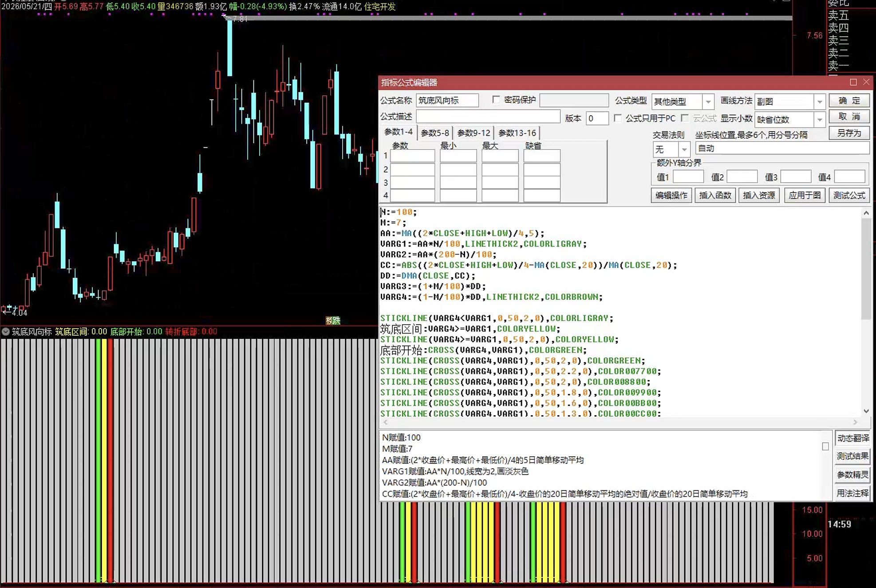Click the 卖五 order book row
876x588 pixels.
tap(838, 16)
